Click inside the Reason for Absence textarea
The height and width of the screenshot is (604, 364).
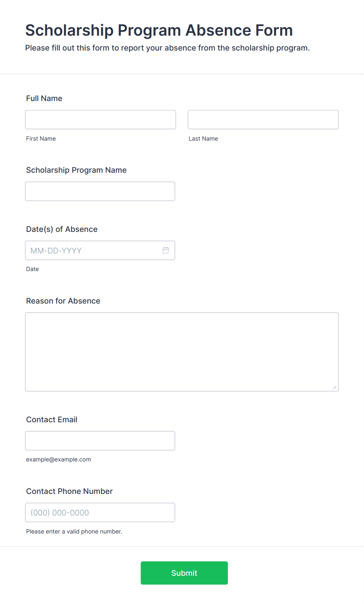(x=182, y=352)
